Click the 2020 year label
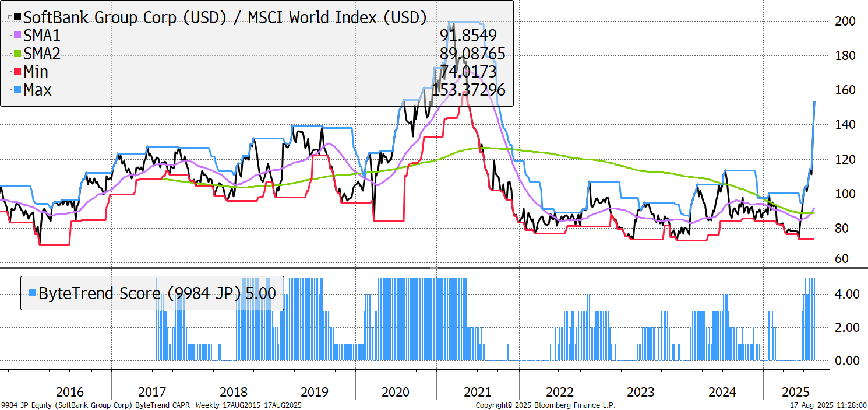This screenshot has width=868, height=410. [x=396, y=392]
